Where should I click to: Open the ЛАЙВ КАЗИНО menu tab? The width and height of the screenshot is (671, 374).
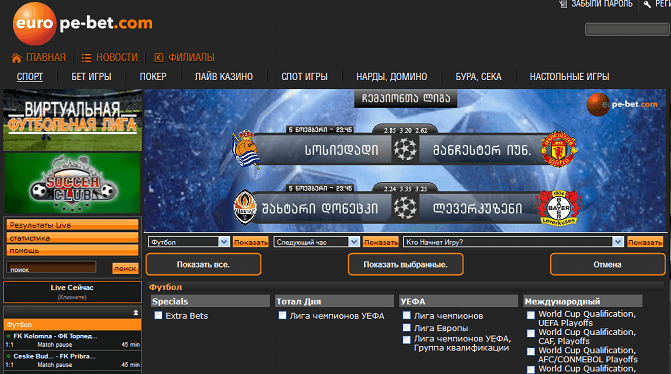tap(224, 77)
